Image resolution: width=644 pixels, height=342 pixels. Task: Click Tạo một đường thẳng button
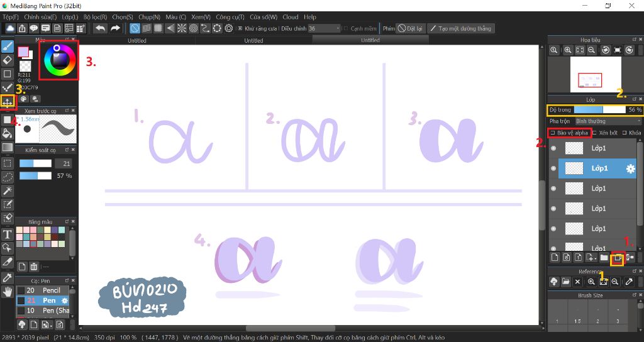[x=461, y=28]
